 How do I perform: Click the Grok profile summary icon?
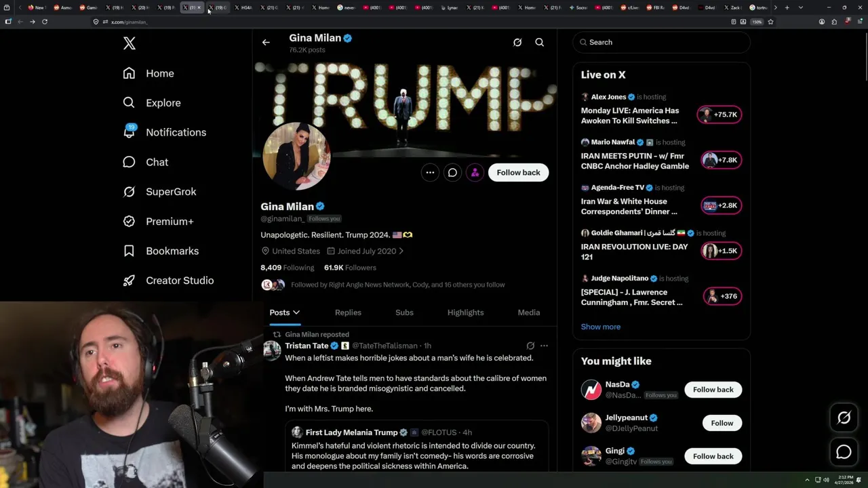coord(517,42)
